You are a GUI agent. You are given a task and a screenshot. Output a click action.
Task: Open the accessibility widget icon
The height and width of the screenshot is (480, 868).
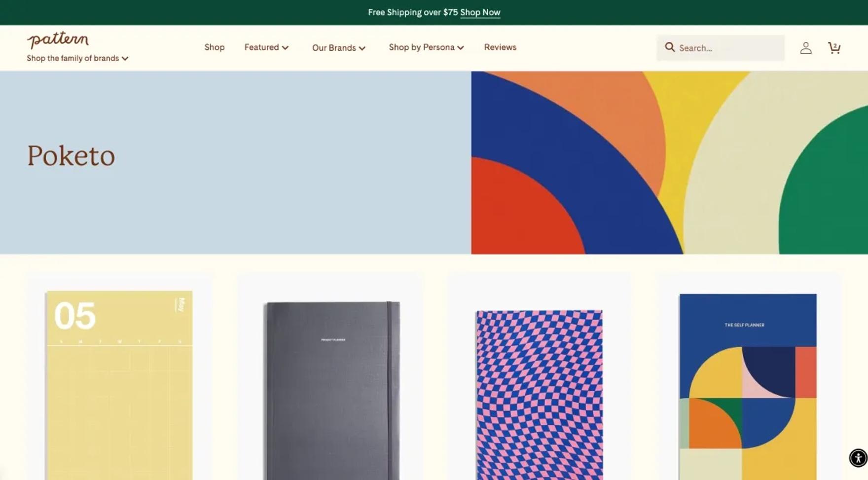point(858,458)
